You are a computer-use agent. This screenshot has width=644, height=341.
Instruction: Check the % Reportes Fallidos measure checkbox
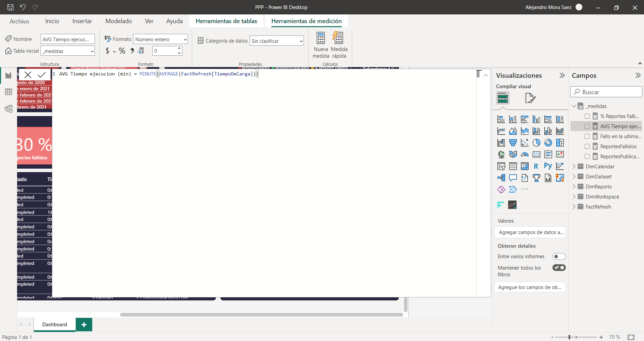(x=587, y=116)
